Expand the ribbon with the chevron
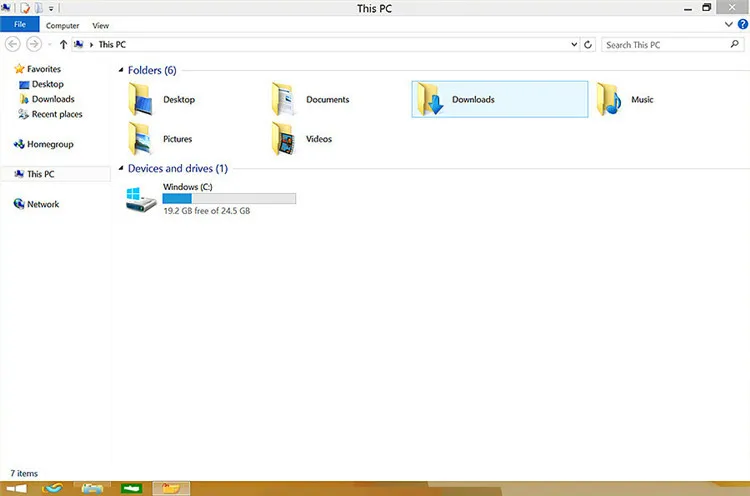The width and height of the screenshot is (750, 496). 728,24
